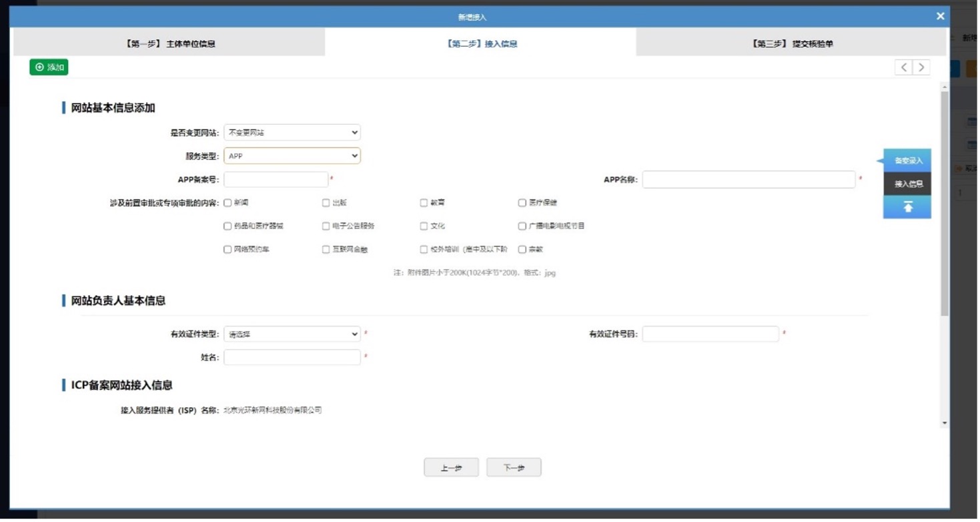Open the 服务类型 dropdown showing APP
The image size is (980, 522).
[x=292, y=156]
